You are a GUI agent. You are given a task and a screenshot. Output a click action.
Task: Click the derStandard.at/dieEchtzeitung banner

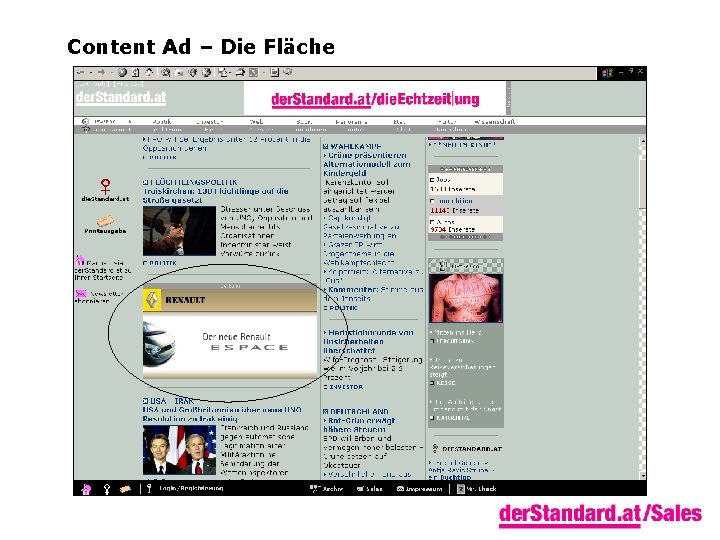pyautogui.click(x=375, y=99)
